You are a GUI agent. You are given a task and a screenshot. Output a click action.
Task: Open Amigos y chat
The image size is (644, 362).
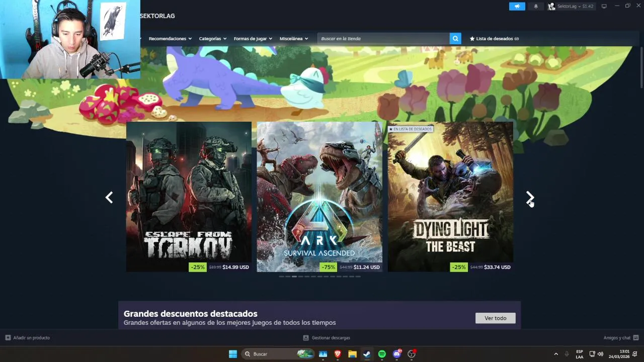click(x=617, y=338)
